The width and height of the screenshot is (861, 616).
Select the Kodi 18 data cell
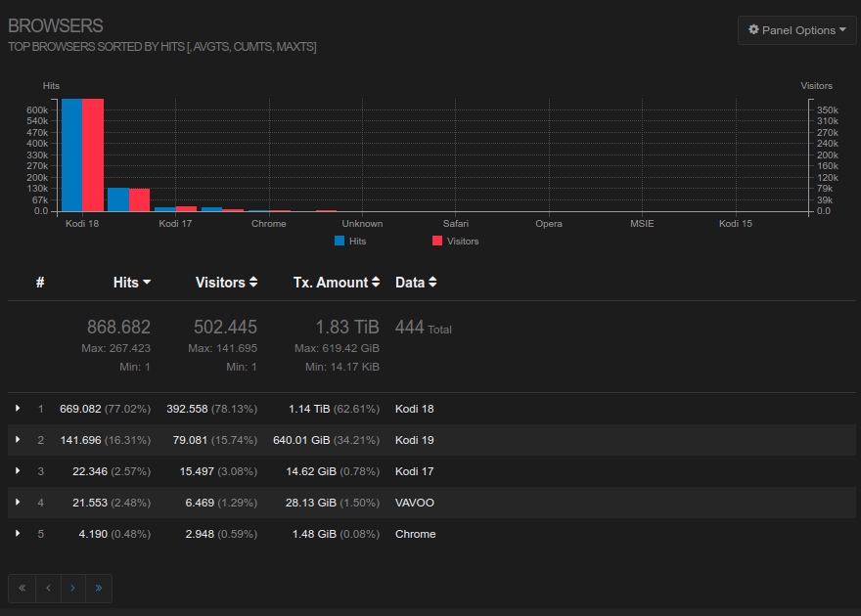[x=415, y=409]
